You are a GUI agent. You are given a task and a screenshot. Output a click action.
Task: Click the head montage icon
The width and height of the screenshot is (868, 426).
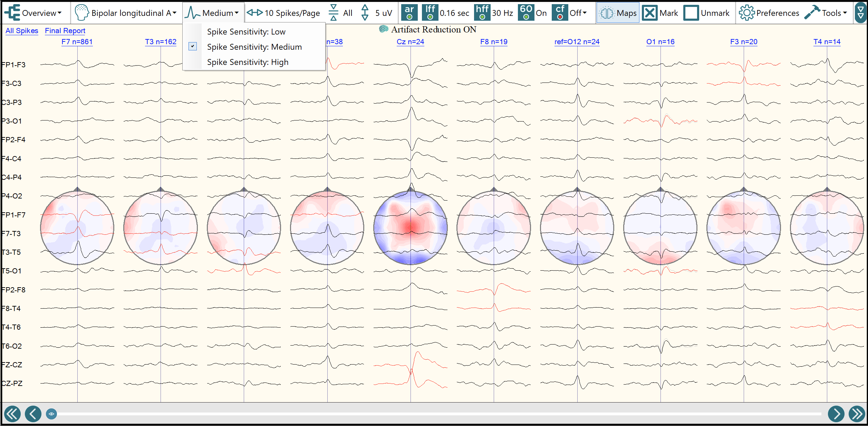[82, 13]
